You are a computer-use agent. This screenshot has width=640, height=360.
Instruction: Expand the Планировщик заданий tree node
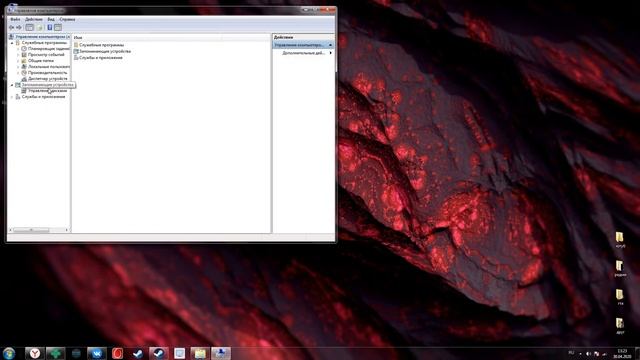pyautogui.click(x=18, y=49)
